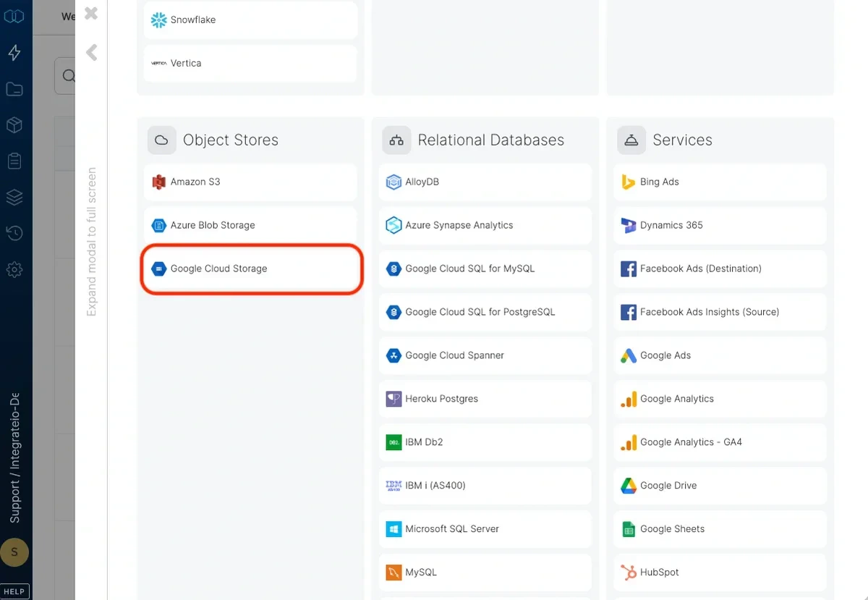Open the lightning bolt panel in the sidebar

pyautogui.click(x=14, y=52)
